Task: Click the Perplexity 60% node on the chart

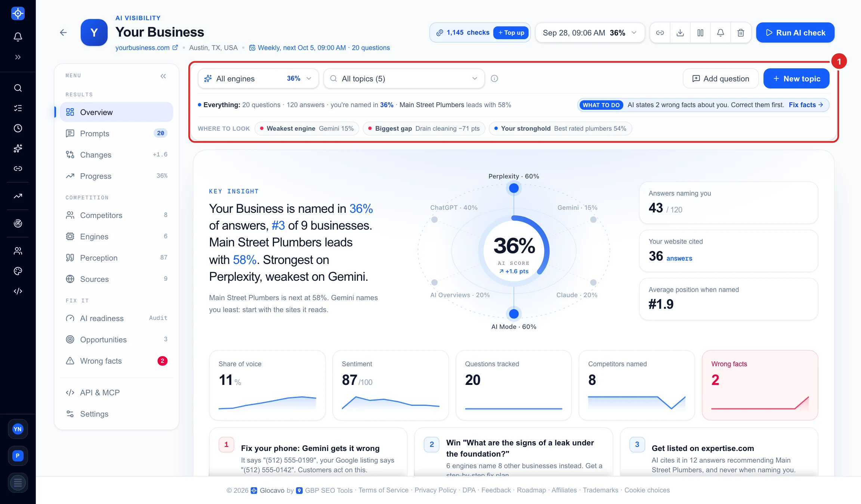Action: 514,188
